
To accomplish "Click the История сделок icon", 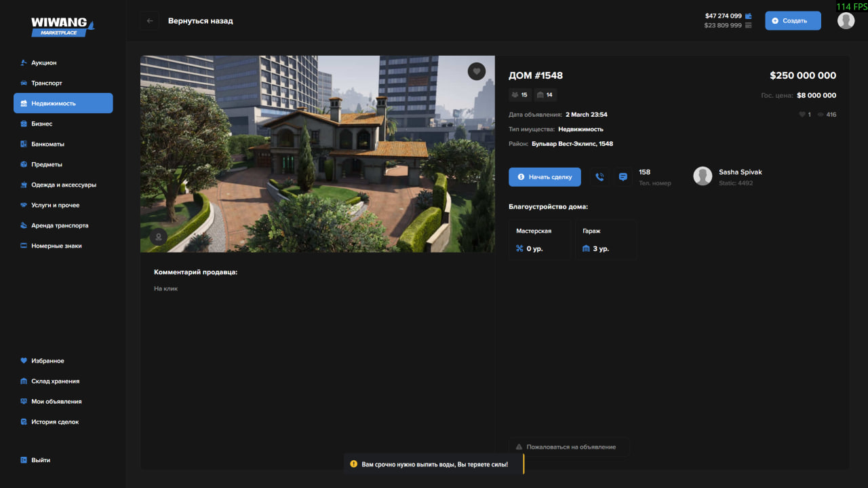I will click(24, 422).
